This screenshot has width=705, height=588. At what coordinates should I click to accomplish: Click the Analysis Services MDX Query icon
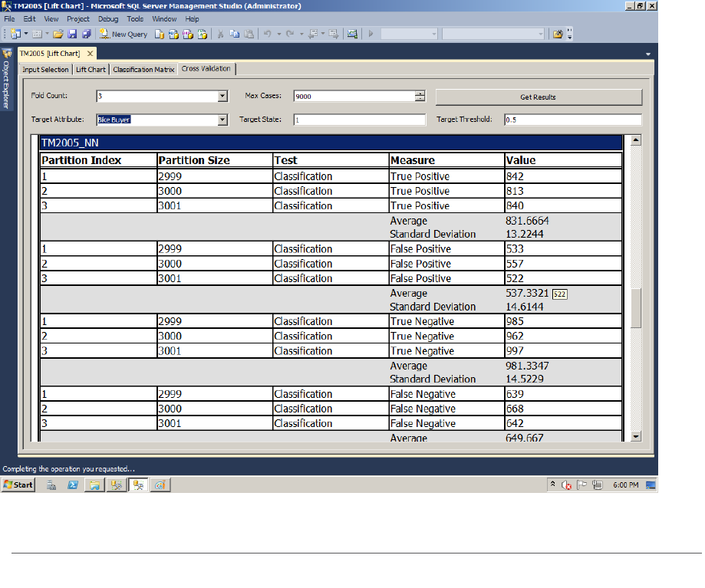(x=173, y=34)
